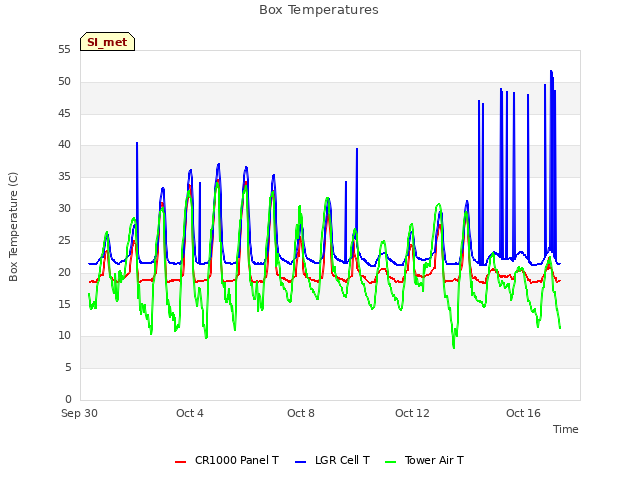Click the Oct 8 x-axis label

(x=301, y=413)
